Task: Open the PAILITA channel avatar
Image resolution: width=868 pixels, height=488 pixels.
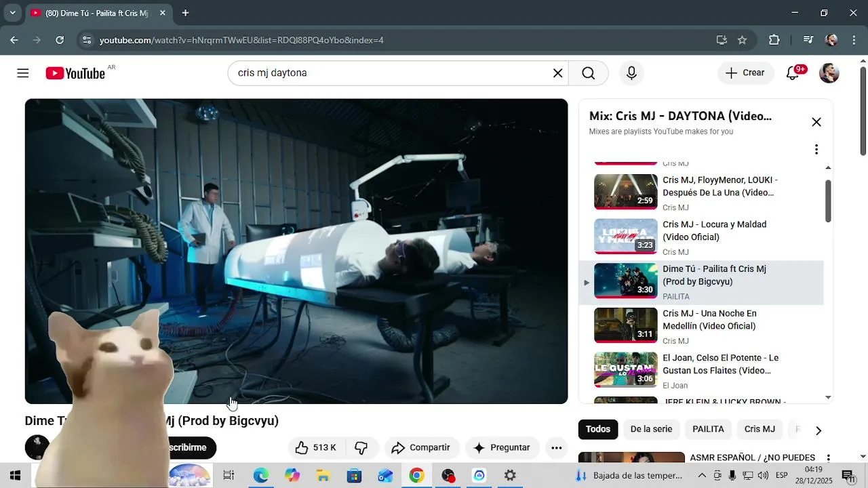Action: pos(37,447)
